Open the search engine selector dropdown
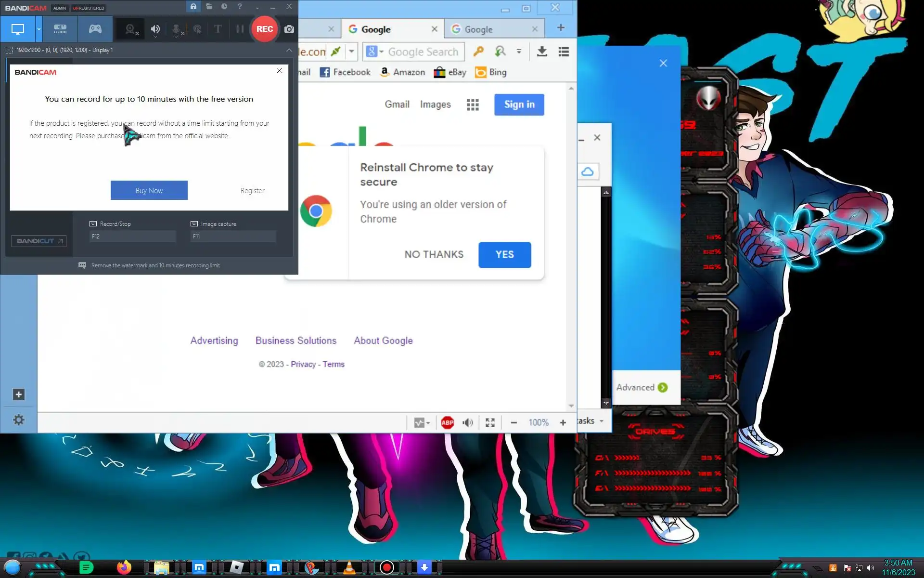This screenshot has height=578, width=924. point(374,52)
